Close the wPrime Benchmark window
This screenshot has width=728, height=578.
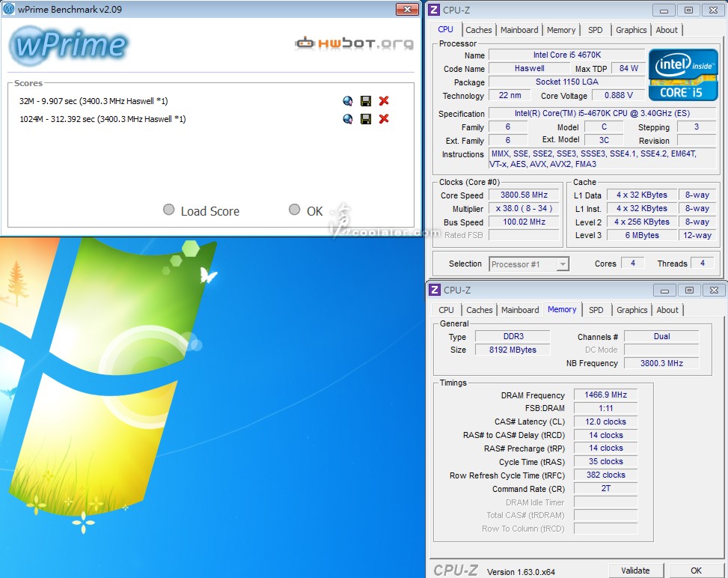[407, 9]
